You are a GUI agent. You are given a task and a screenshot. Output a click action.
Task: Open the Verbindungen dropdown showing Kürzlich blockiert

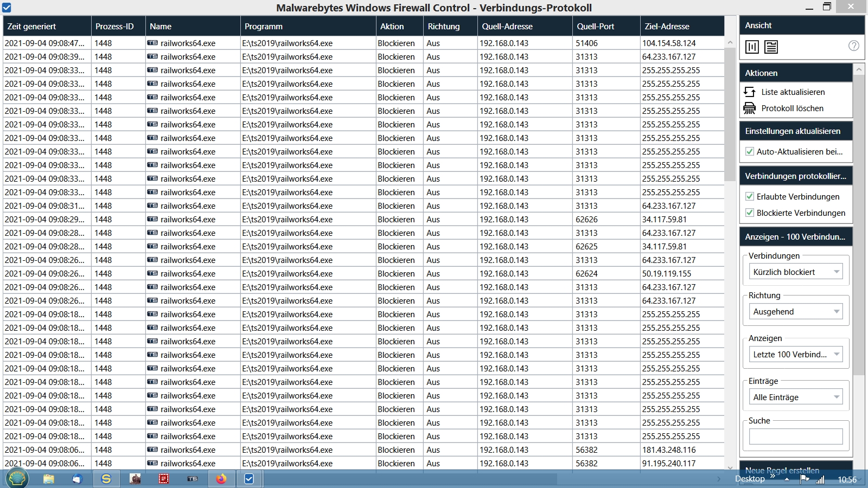pos(796,272)
